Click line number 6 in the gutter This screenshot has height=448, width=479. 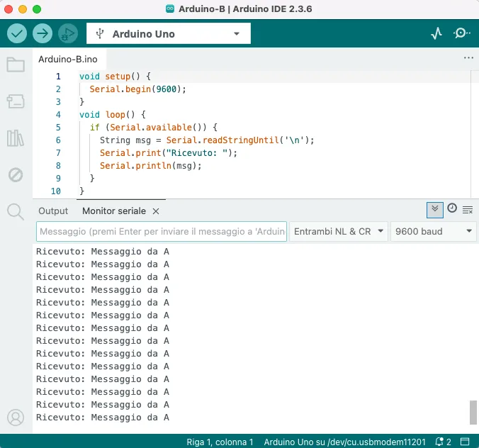pyautogui.click(x=58, y=140)
